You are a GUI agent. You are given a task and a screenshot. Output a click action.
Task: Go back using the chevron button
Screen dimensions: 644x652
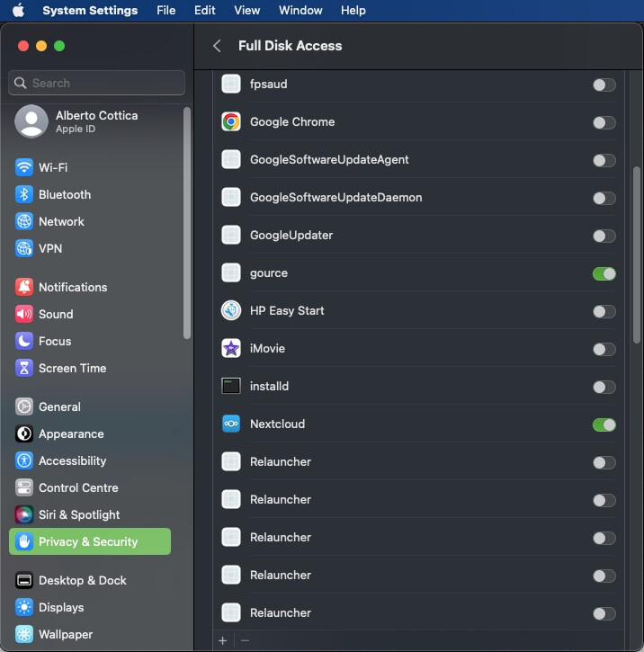pyautogui.click(x=217, y=46)
